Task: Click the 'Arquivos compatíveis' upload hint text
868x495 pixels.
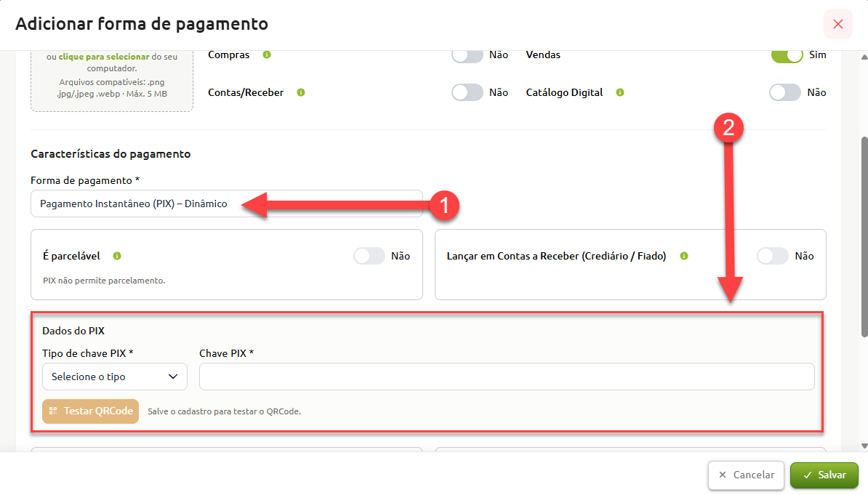Action: 112,88
